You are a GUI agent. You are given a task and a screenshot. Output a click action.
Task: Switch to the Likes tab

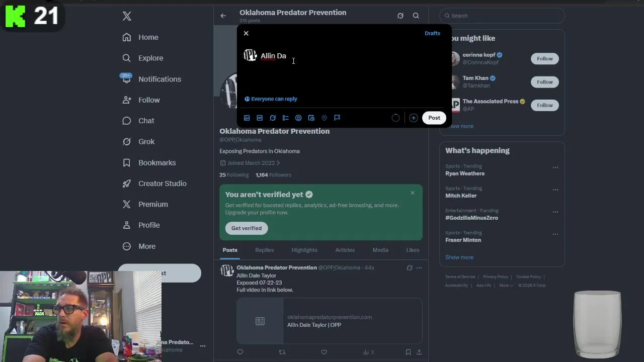pos(413,250)
